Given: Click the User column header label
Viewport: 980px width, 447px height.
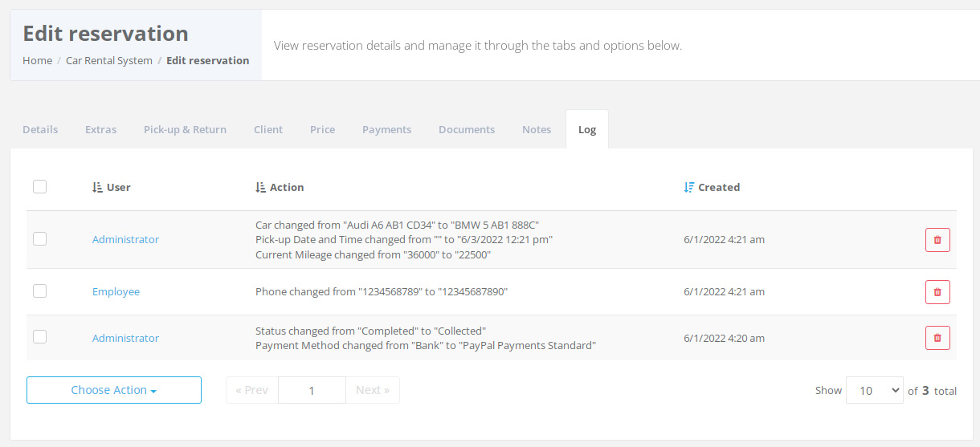Looking at the screenshot, I should 119,187.
